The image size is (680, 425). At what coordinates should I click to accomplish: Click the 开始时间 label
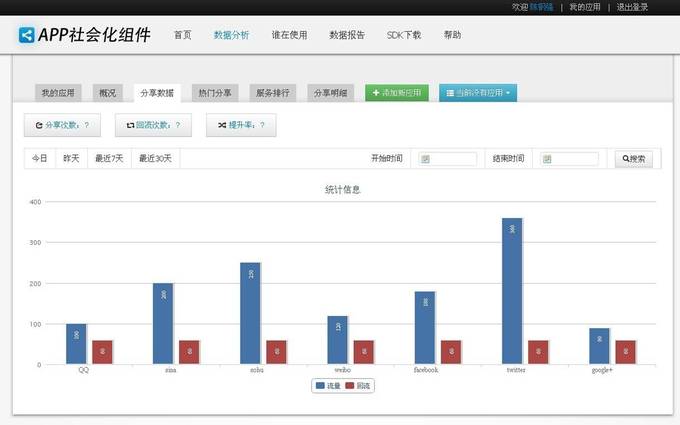tap(387, 158)
